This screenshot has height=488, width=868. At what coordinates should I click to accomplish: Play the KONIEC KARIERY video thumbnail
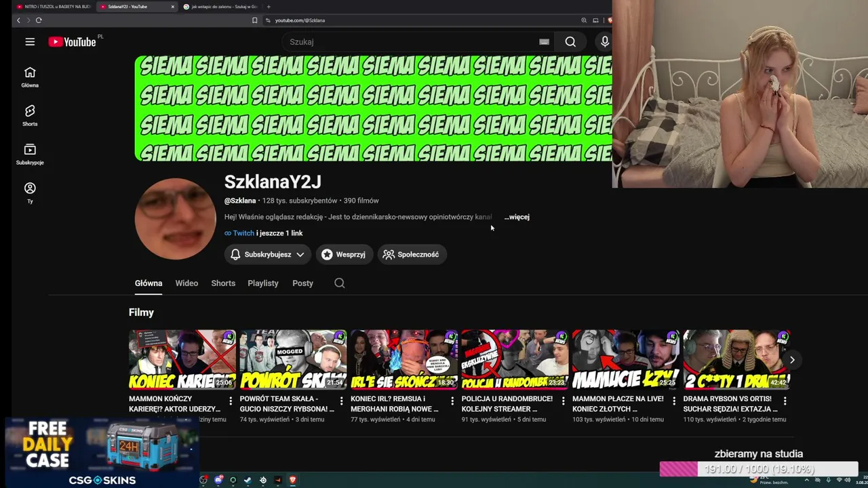182,360
